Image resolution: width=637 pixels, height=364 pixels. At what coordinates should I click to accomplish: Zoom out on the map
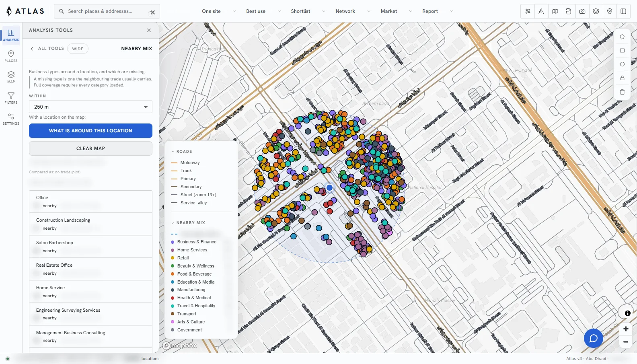tap(626, 342)
